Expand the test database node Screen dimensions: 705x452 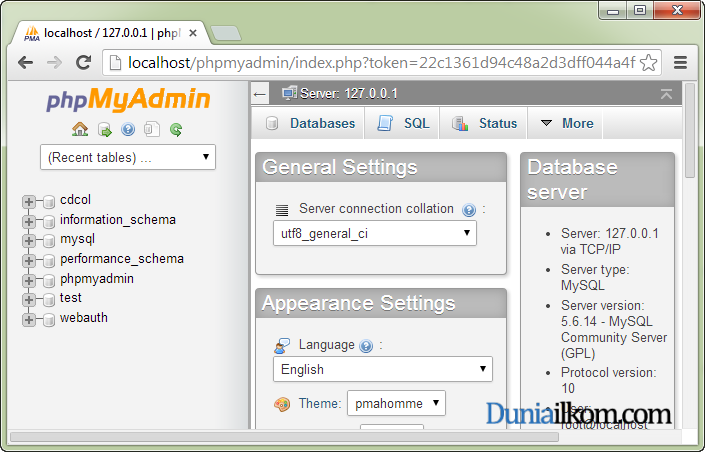tap(28, 300)
